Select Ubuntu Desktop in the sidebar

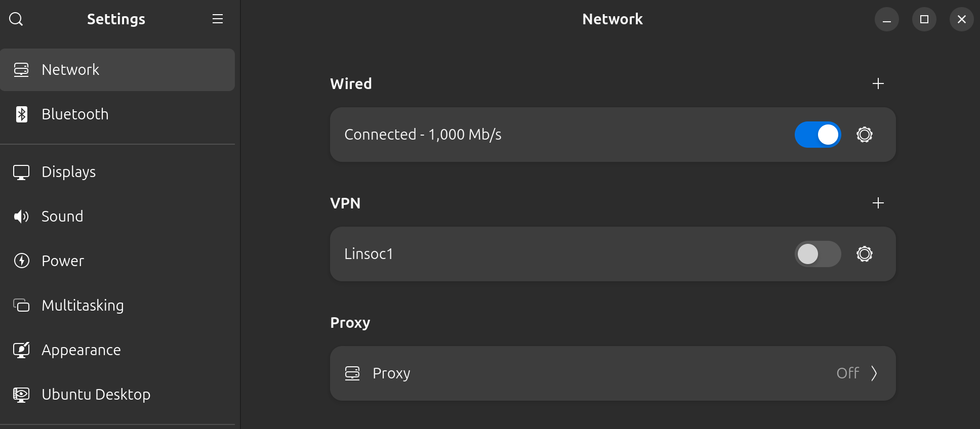pyautogui.click(x=96, y=395)
